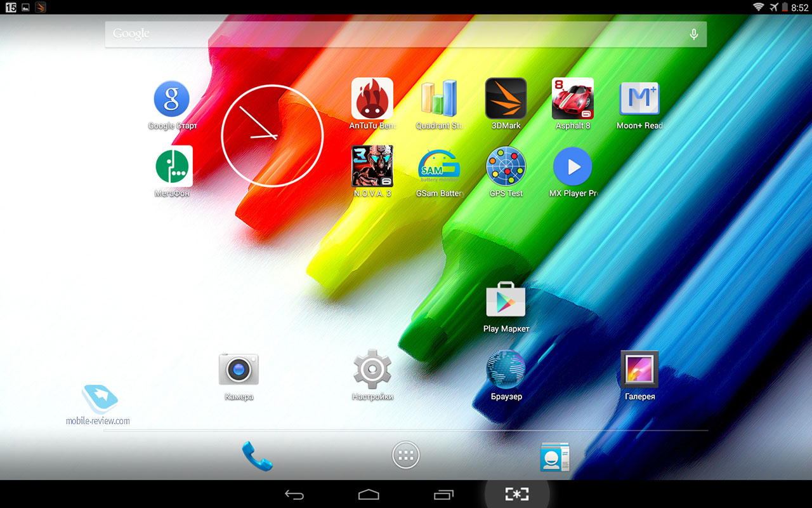This screenshot has width=812, height=508.
Task: Tap the analog clock widget
Action: click(272, 135)
